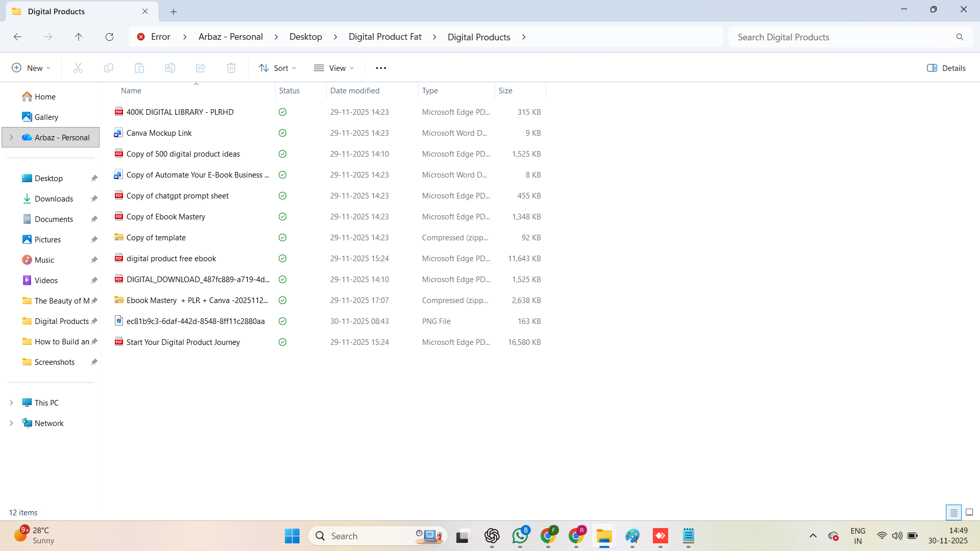Image resolution: width=980 pixels, height=551 pixels.
Task: Switch to large thumbnails view in status bar
Action: click(x=969, y=512)
